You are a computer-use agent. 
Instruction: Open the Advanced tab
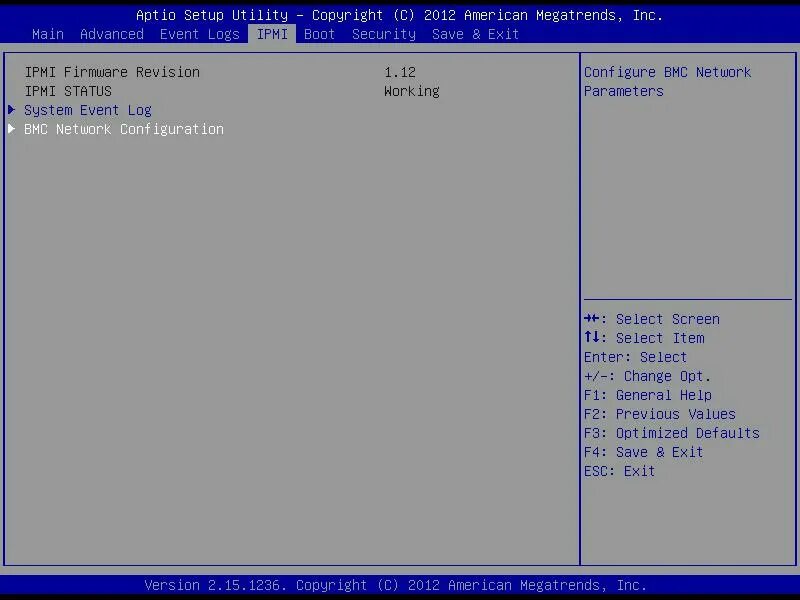click(112, 34)
